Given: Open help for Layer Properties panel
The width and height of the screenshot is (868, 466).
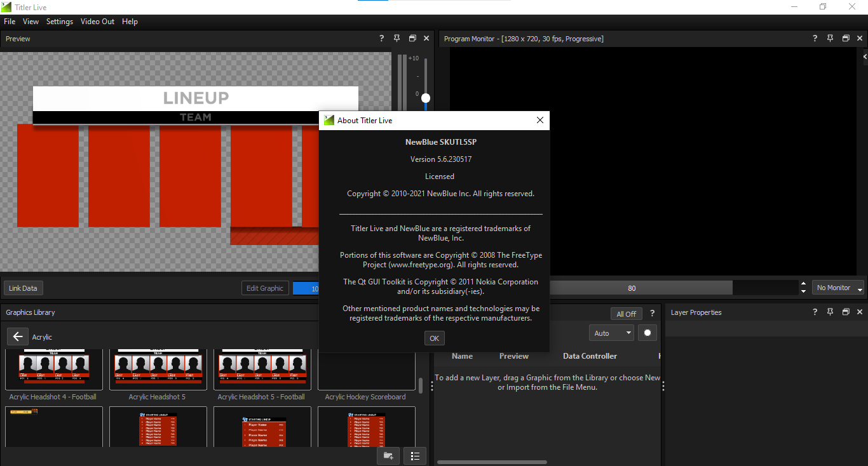Looking at the screenshot, I should 815,312.
